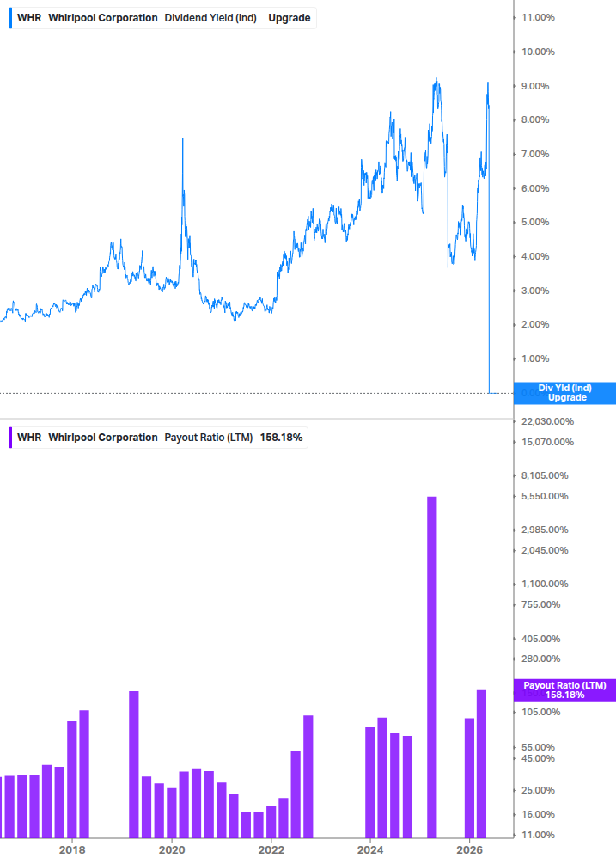Click the 11.00% label on yield axis
The height and width of the screenshot is (864, 616).
(x=538, y=18)
